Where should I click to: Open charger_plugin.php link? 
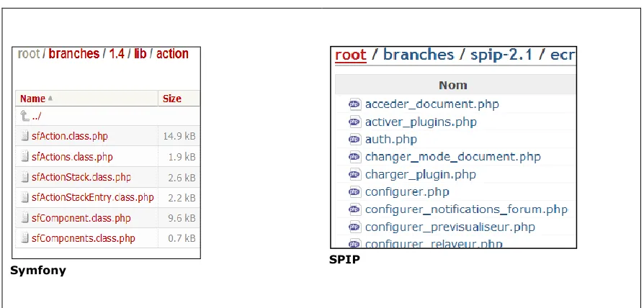[421, 174]
